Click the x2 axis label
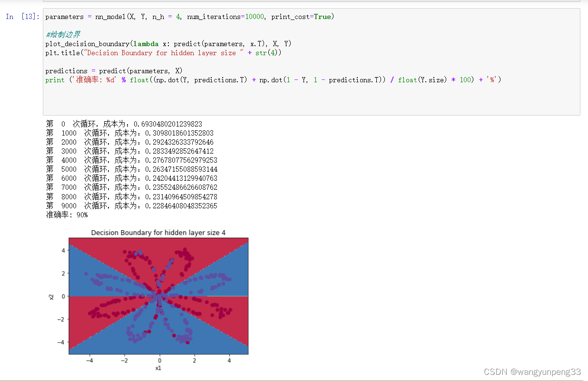Screen dimensions: 588x381 [51, 296]
